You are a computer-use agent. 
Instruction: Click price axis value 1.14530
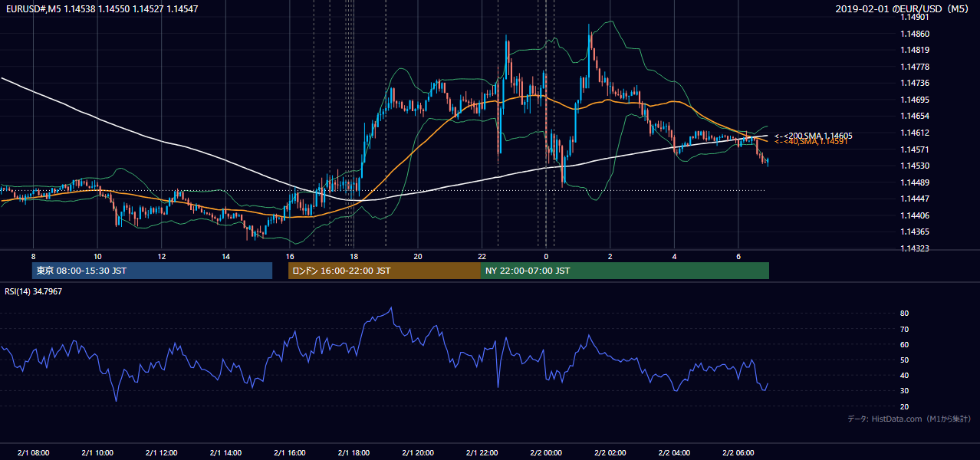915,166
